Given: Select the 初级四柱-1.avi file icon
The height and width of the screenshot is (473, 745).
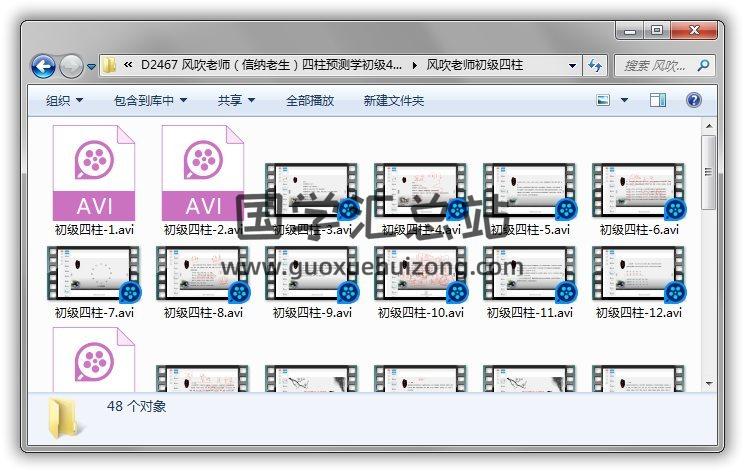Looking at the screenshot, I should 94,172.
